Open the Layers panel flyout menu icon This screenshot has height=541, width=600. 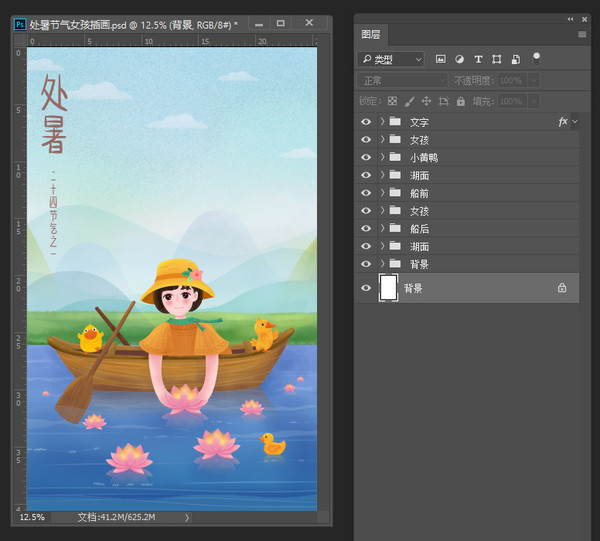coord(582,34)
